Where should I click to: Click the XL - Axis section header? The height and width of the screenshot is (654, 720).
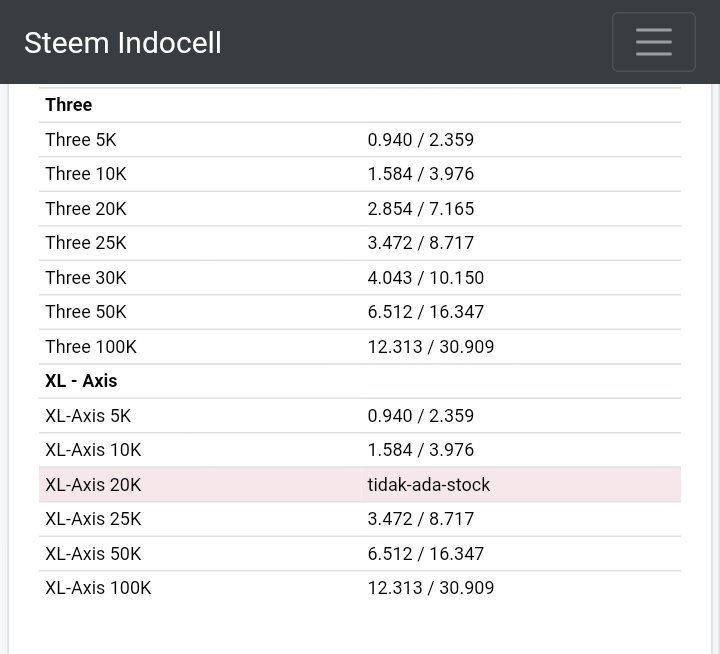pos(82,381)
